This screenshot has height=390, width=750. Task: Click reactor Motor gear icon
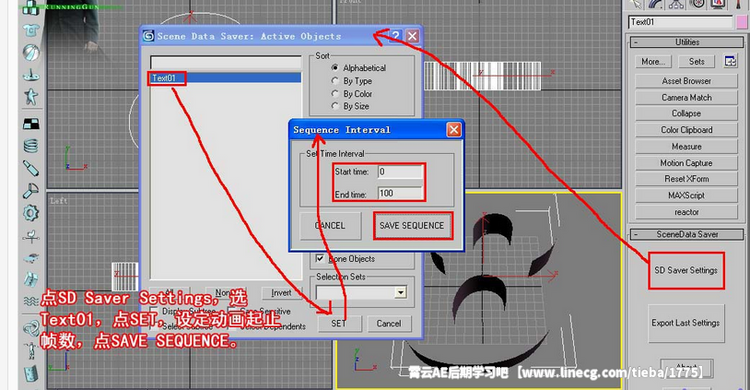click(31, 213)
